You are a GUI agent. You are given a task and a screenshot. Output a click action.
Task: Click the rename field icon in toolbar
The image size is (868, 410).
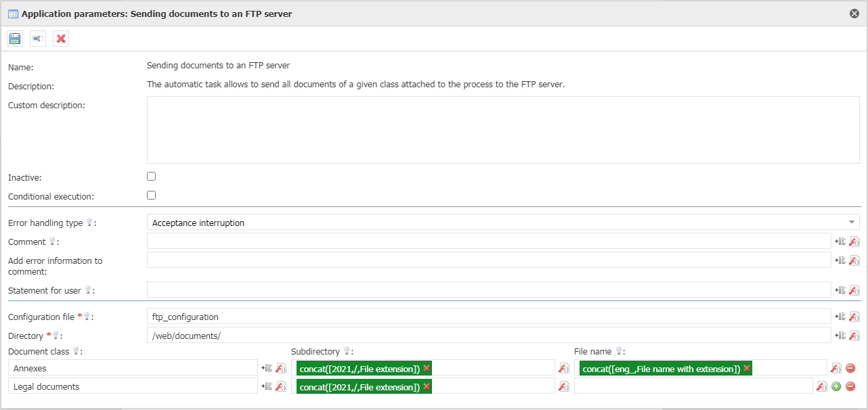[x=38, y=39]
